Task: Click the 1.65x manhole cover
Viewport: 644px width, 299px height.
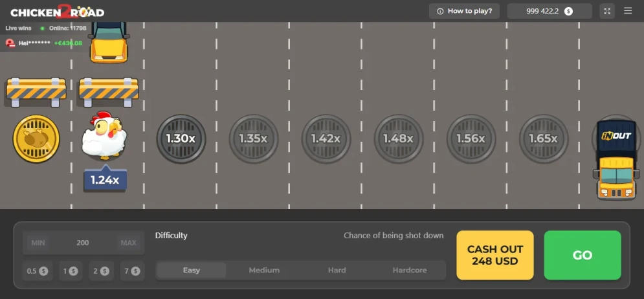Action: pyautogui.click(x=544, y=138)
